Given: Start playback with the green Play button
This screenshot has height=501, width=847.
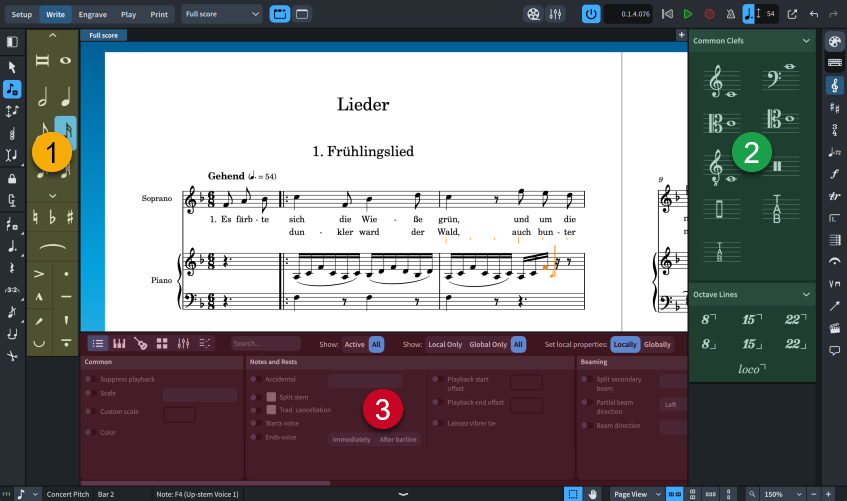Looking at the screenshot, I should coord(687,15).
